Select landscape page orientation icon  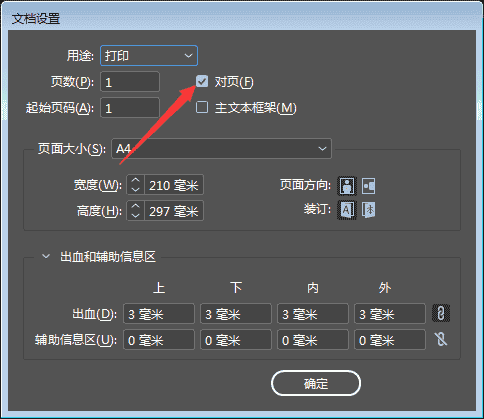coord(369,186)
